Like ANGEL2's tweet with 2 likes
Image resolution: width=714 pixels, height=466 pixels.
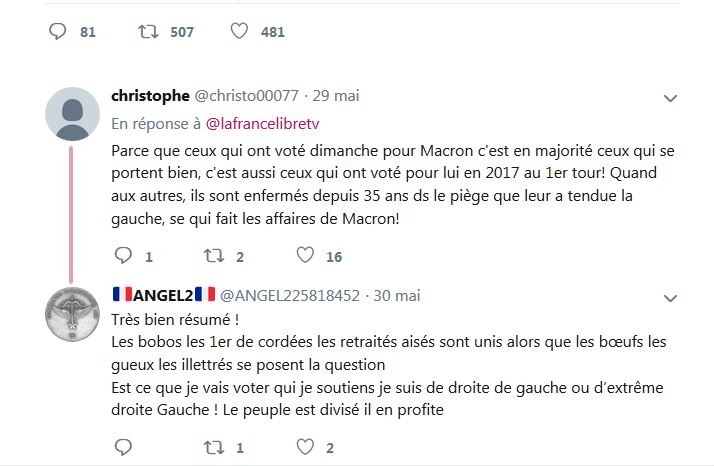(305, 446)
